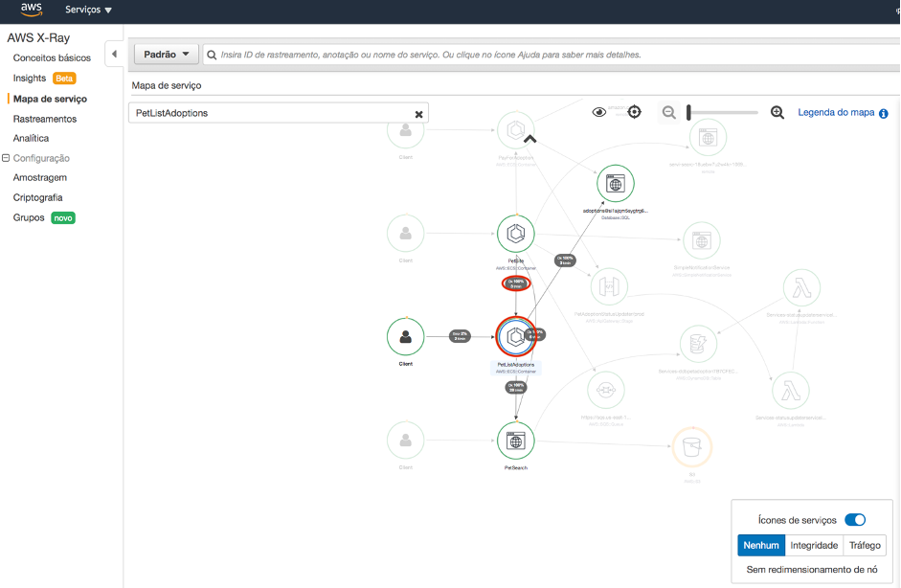The height and width of the screenshot is (588, 901).
Task: Select the Nenhum sizing option
Action: tap(761, 545)
